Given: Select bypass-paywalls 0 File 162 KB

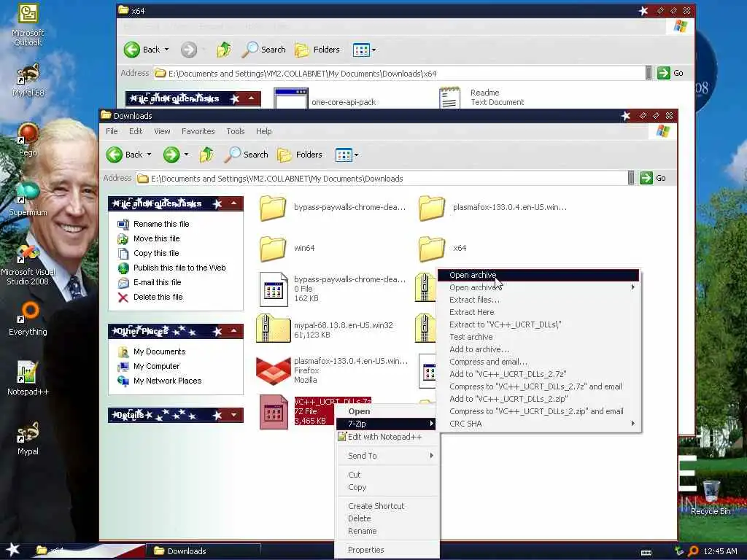Looking at the screenshot, I should [333, 289].
